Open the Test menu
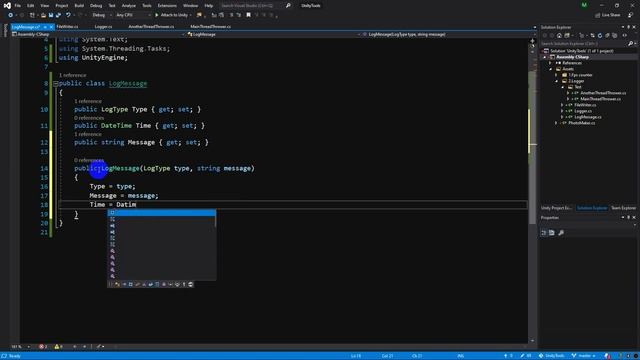Image resolution: width=640 pixels, height=360 pixels. (x=112, y=6)
